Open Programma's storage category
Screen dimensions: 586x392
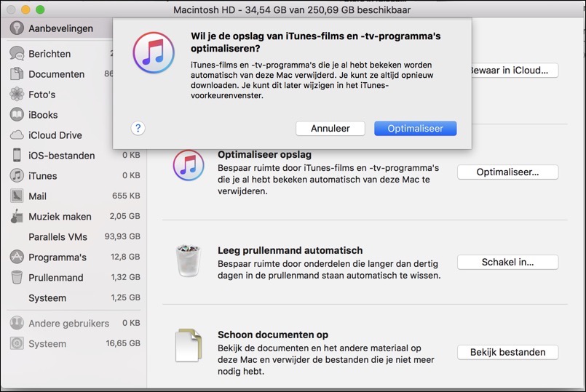[57, 257]
